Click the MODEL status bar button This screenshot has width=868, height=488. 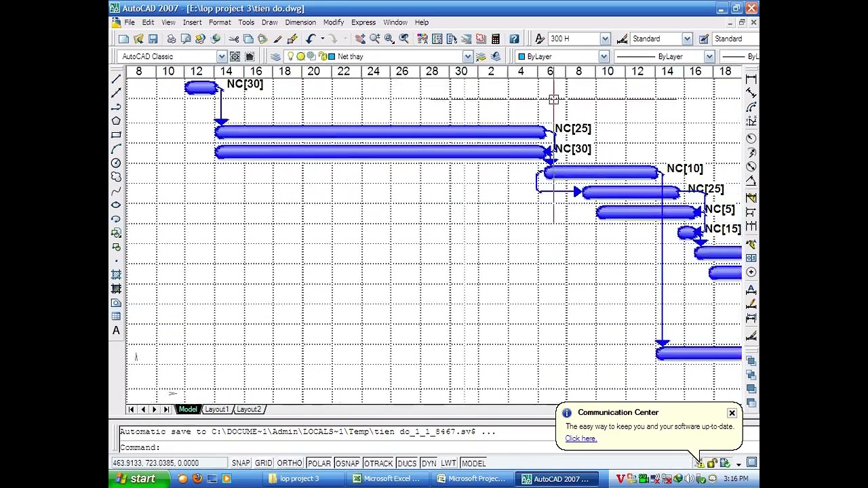[473, 463]
